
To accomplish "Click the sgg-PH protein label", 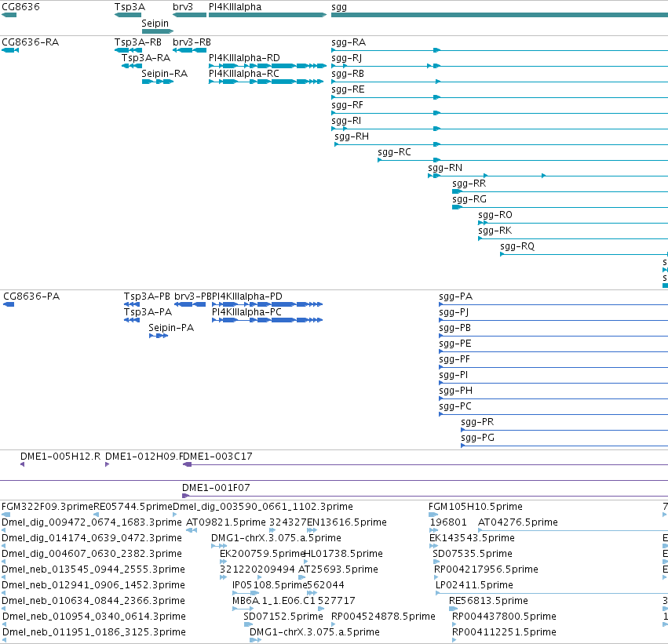I will (456, 391).
